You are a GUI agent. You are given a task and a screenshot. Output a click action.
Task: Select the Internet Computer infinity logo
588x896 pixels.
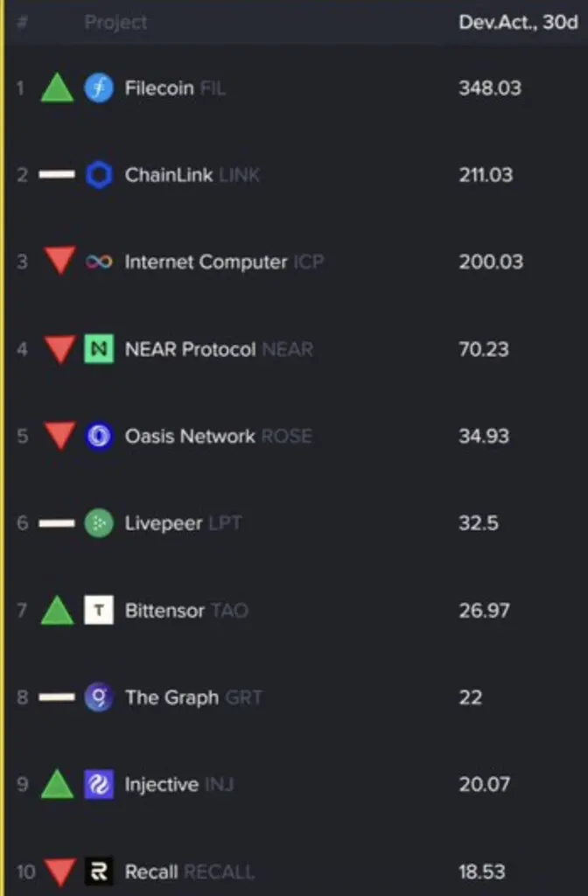(99, 262)
